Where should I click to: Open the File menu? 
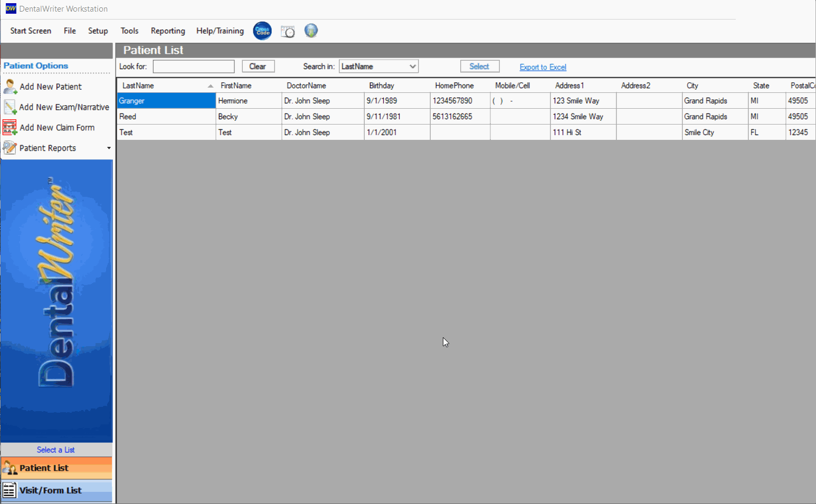70,31
